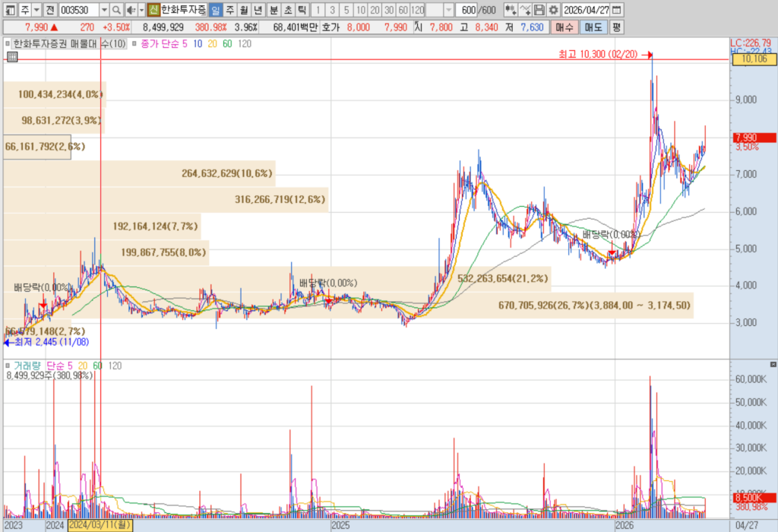
Task: Click the 매수 buy button
Action: pos(565,27)
